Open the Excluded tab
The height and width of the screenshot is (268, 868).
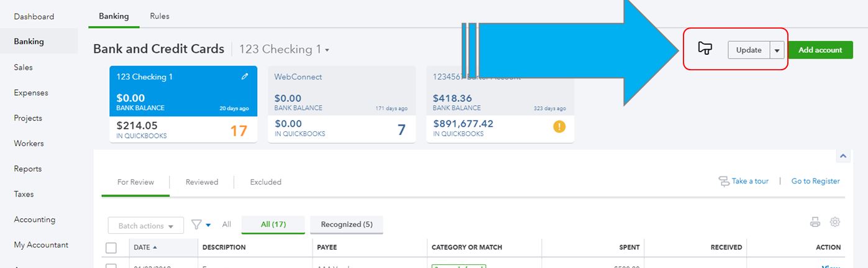(266, 182)
